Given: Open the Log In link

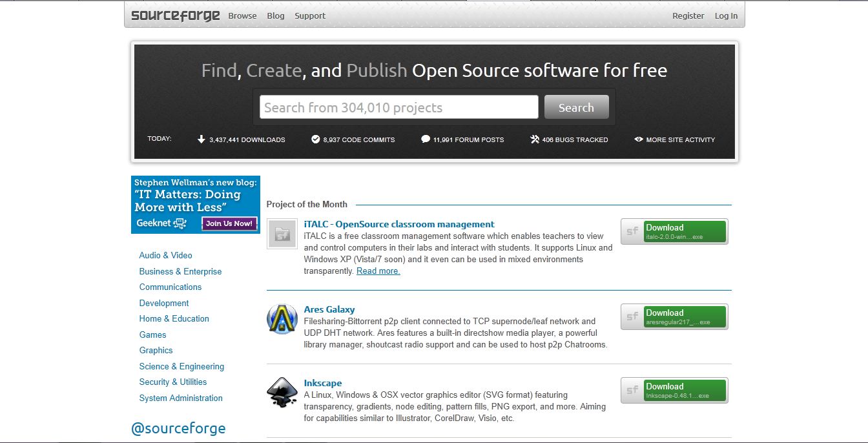Looking at the screenshot, I should click(726, 15).
